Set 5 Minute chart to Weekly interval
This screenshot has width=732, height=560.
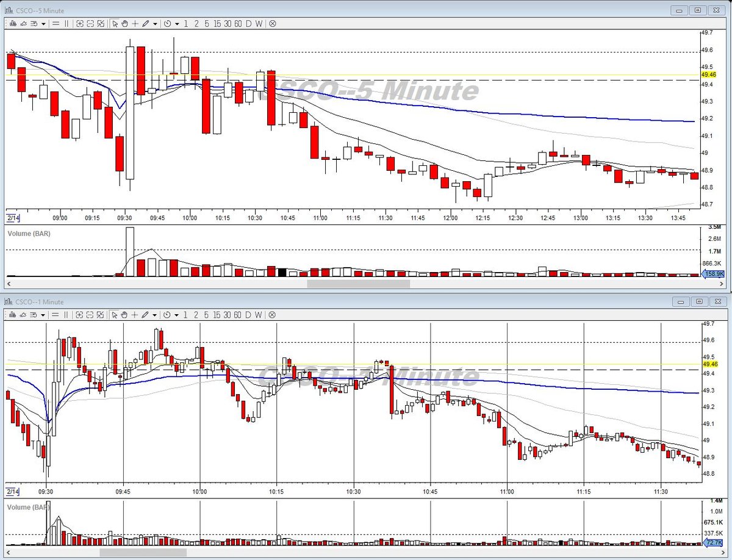pyautogui.click(x=259, y=24)
